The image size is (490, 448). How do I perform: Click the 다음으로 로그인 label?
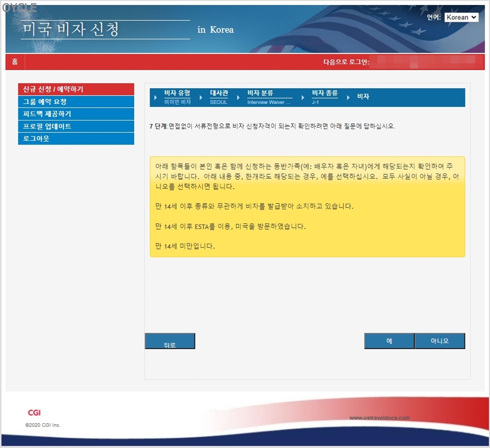(x=346, y=62)
